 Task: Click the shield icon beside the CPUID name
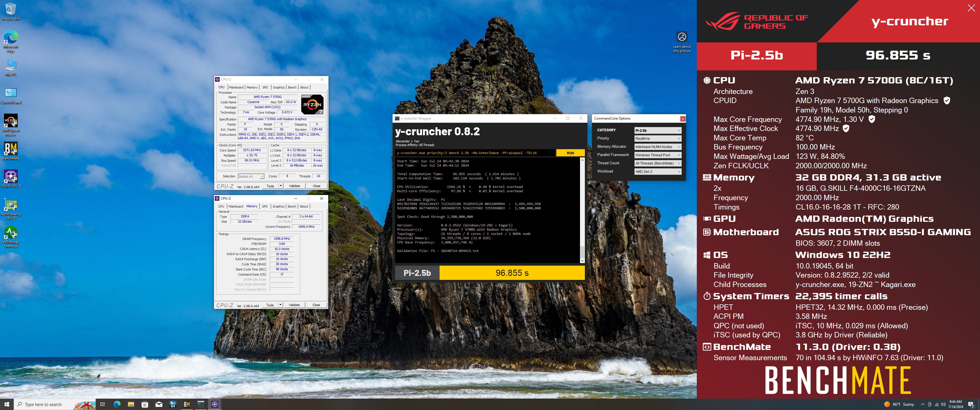point(947,101)
